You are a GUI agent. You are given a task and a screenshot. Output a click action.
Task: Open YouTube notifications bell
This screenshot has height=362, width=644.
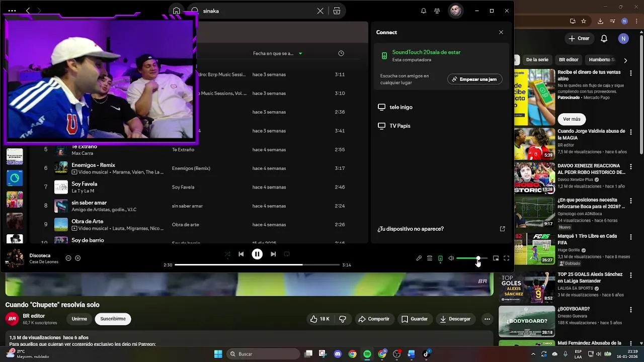604,38
